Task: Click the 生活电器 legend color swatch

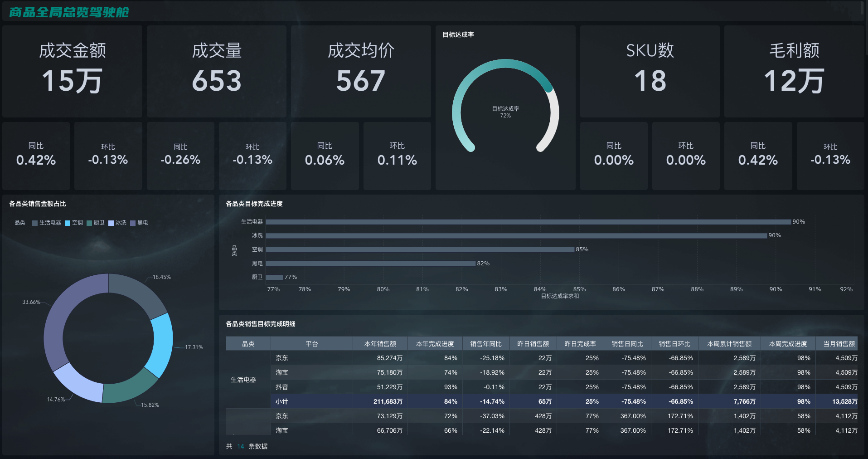Action: [x=35, y=223]
